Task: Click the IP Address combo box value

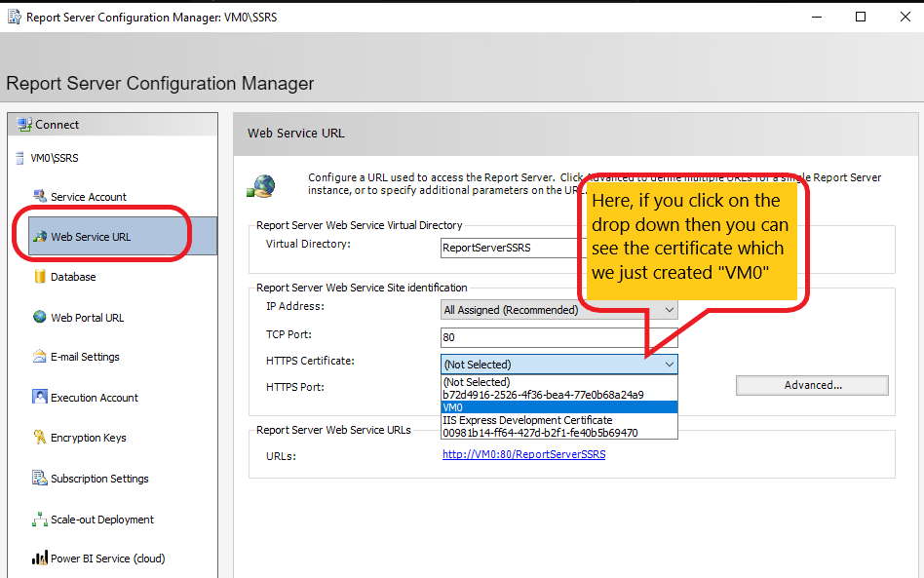Action: (x=511, y=310)
